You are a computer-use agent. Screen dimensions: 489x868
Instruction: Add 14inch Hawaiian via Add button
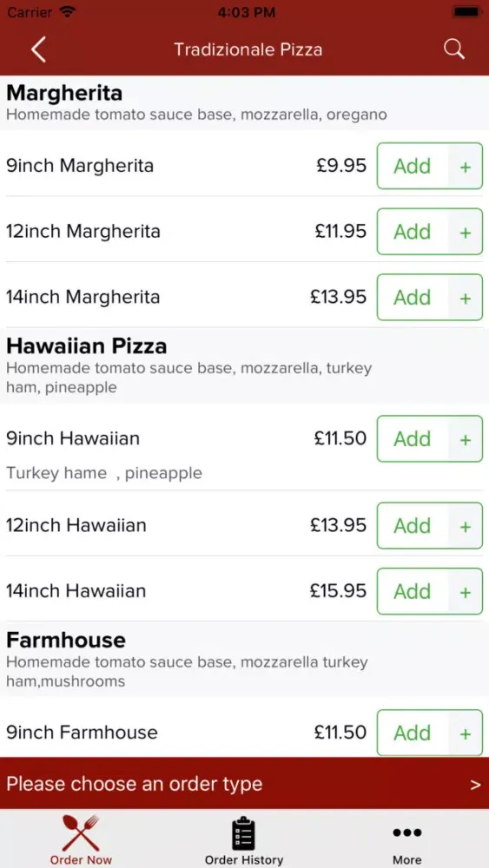point(413,592)
